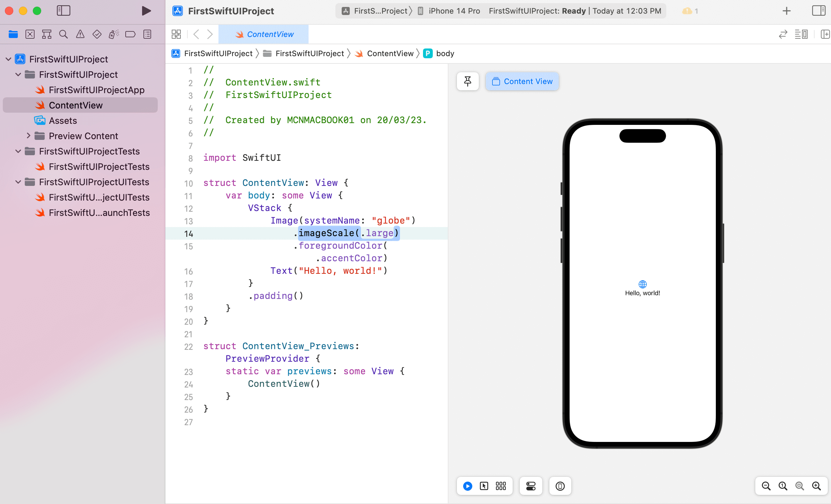
Task: Zoom in the preview canvas
Action: 816,486
